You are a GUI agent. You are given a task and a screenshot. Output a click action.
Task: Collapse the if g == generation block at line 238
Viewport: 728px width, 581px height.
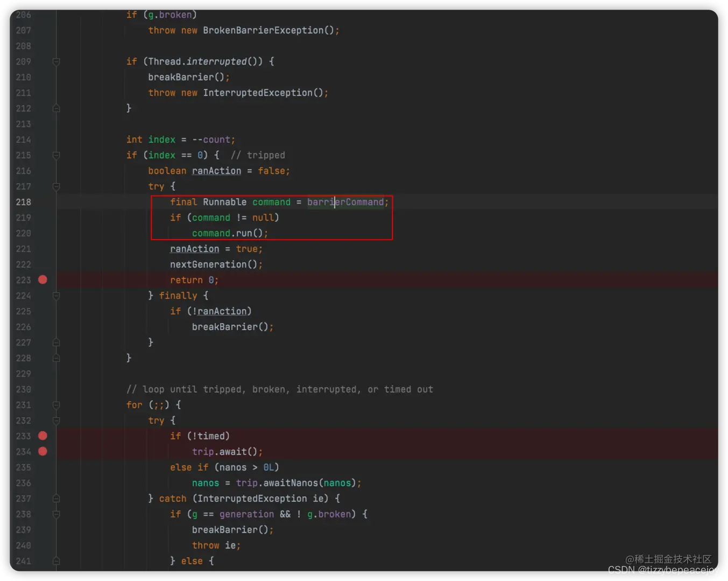click(56, 514)
